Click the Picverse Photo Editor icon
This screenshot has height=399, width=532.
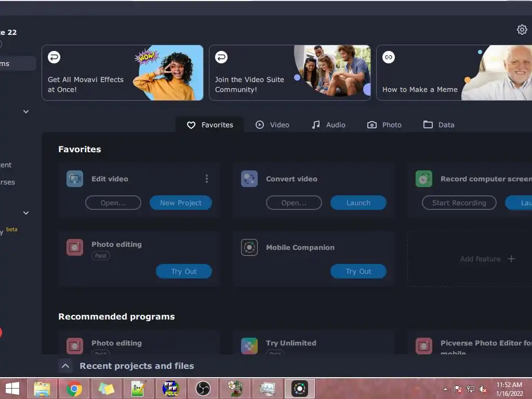[x=424, y=345]
